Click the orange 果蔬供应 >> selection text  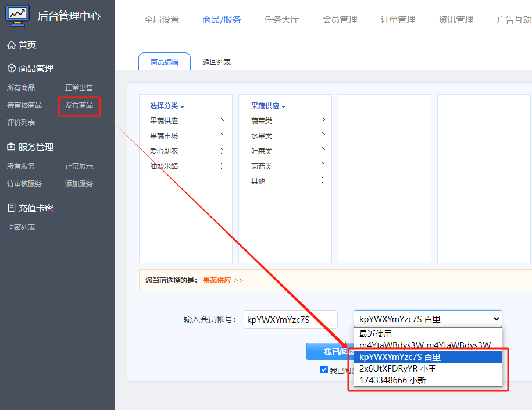pos(223,280)
